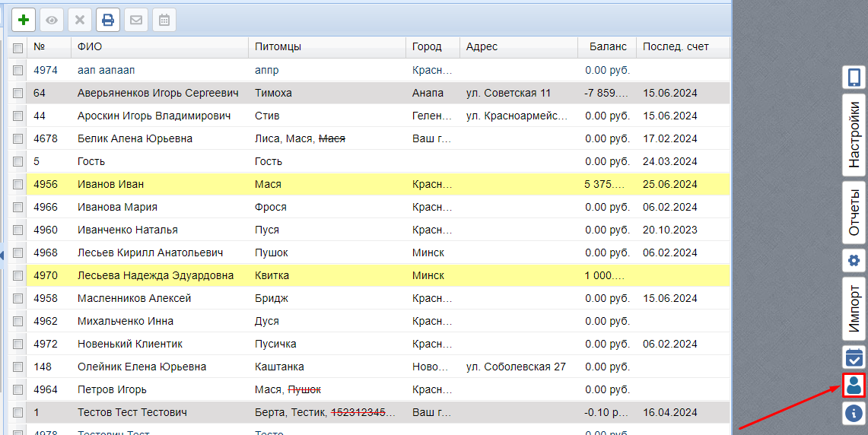Open the calendar checkmark icon in sidebar
This screenshot has width=868, height=435.
(854, 357)
